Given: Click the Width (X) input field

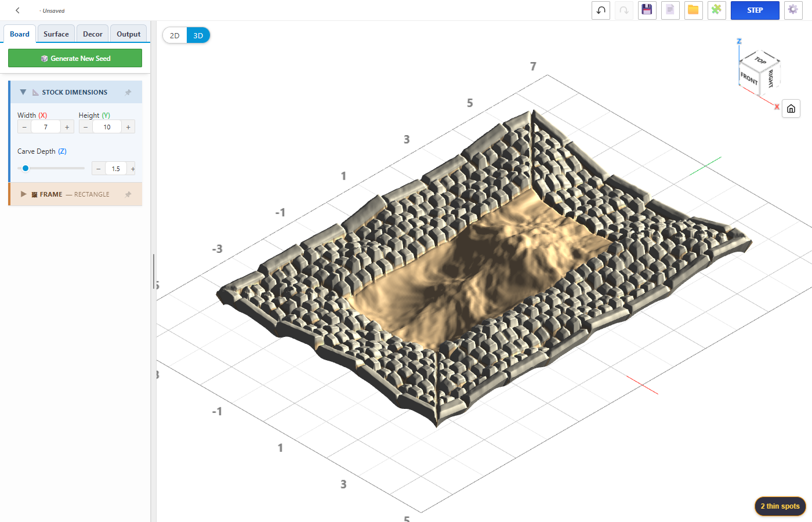Looking at the screenshot, I should pos(46,127).
